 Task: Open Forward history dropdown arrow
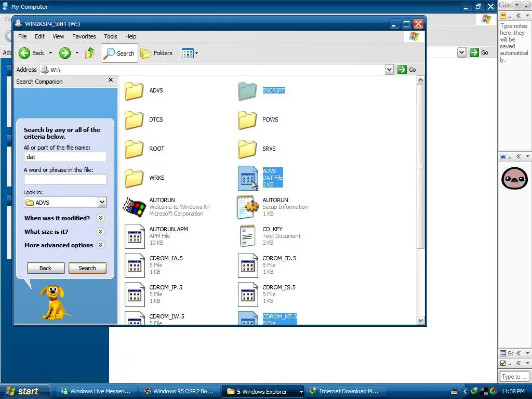(77, 53)
